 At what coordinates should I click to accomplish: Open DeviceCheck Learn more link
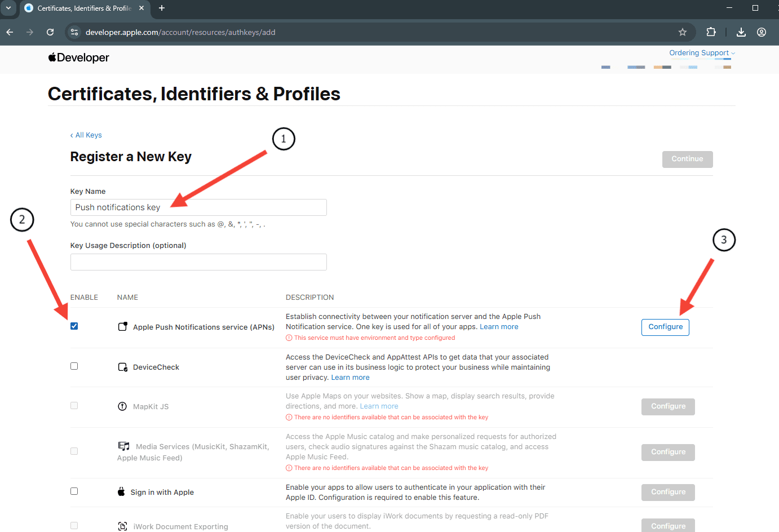click(x=350, y=378)
